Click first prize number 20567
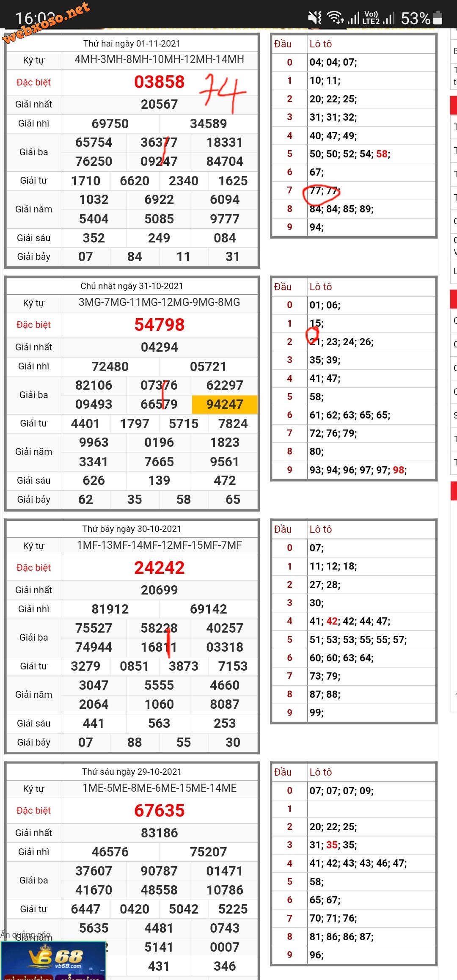Viewport: 457px width, 980px height. 159,105
